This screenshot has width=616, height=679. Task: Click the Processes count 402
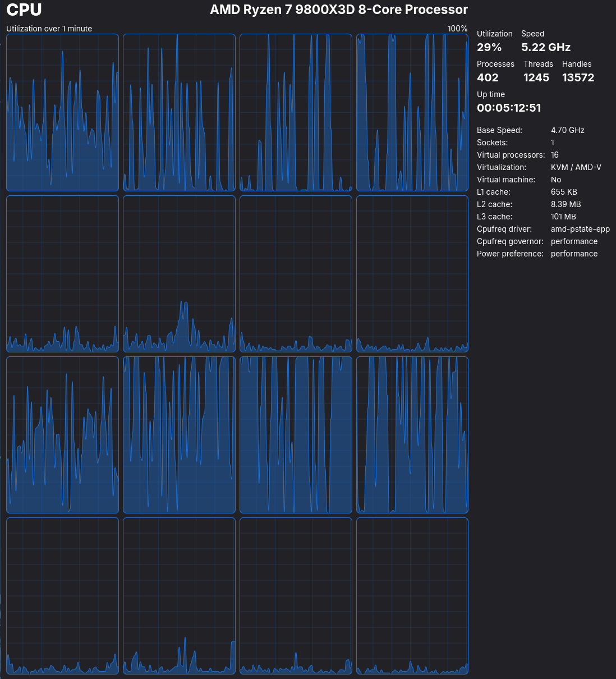(488, 78)
